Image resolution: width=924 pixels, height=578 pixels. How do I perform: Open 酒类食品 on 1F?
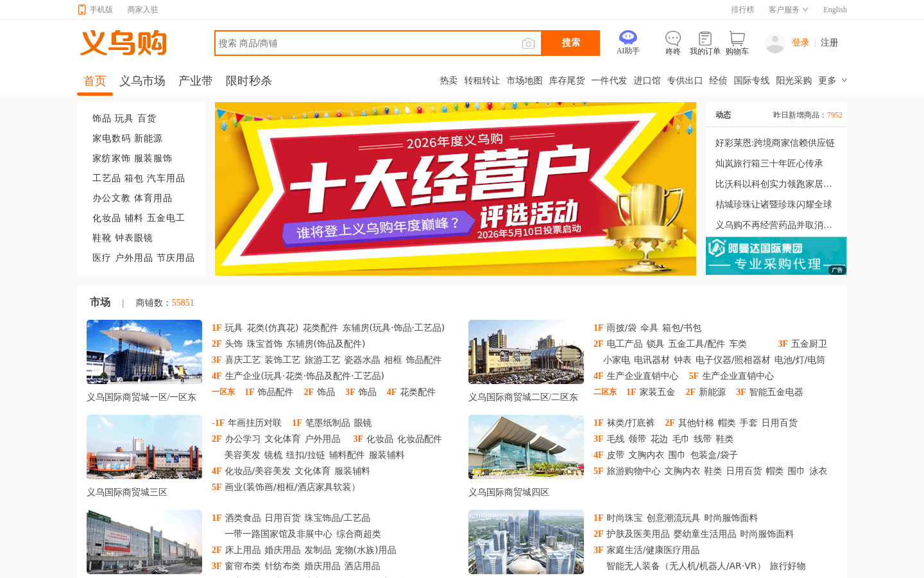click(243, 518)
